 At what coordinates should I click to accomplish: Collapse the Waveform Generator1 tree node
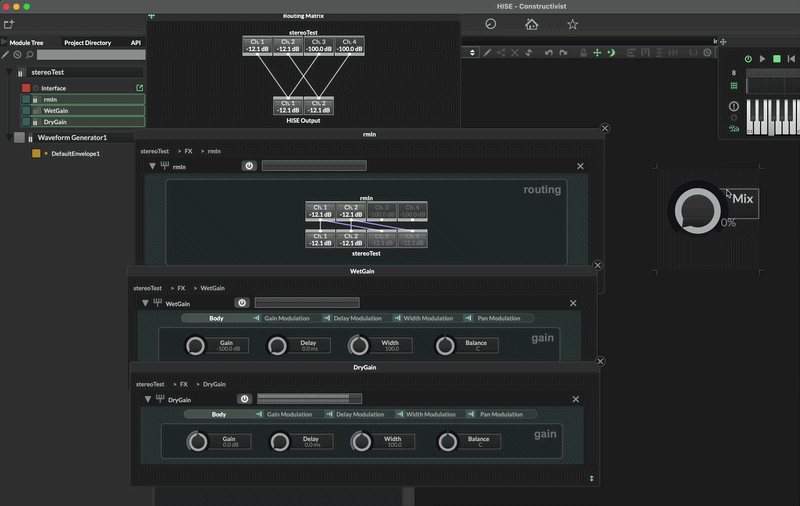point(9,137)
